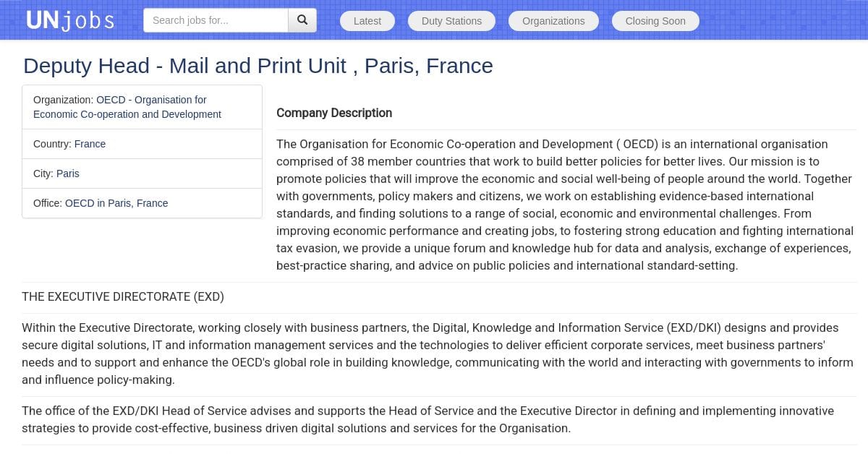This screenshot has width=868, height=454.
Task: Open the Latest jobs tab
Action: pos(367,21)
